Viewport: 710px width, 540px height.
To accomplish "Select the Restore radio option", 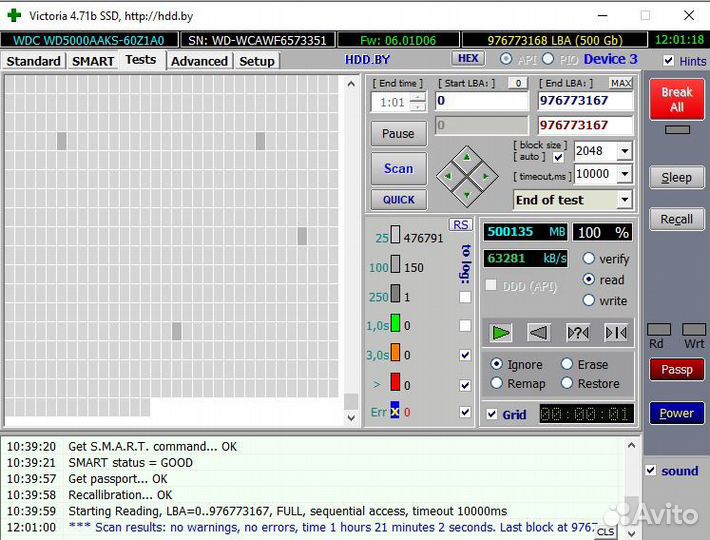I will click(x=567, y=383).
